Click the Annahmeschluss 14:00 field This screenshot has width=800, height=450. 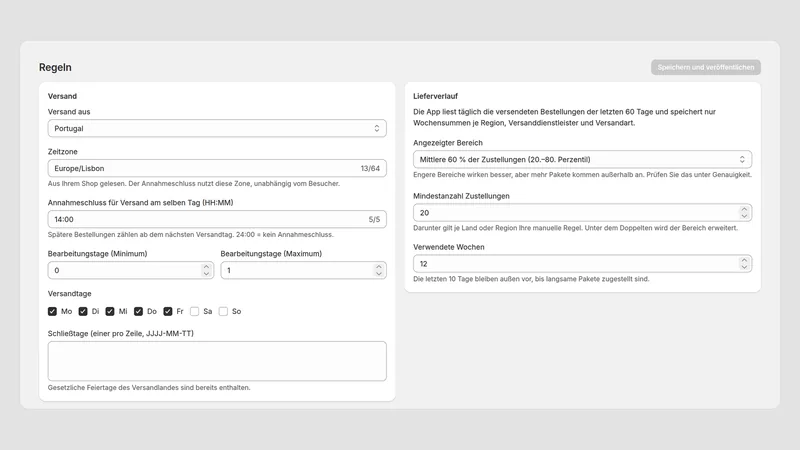click(x=217, y=219)
